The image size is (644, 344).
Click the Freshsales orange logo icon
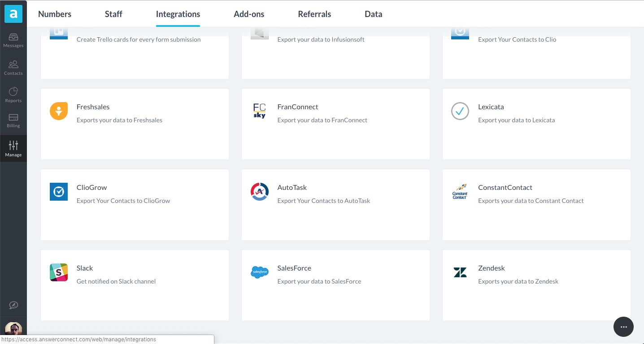click(x=59, y=111)
